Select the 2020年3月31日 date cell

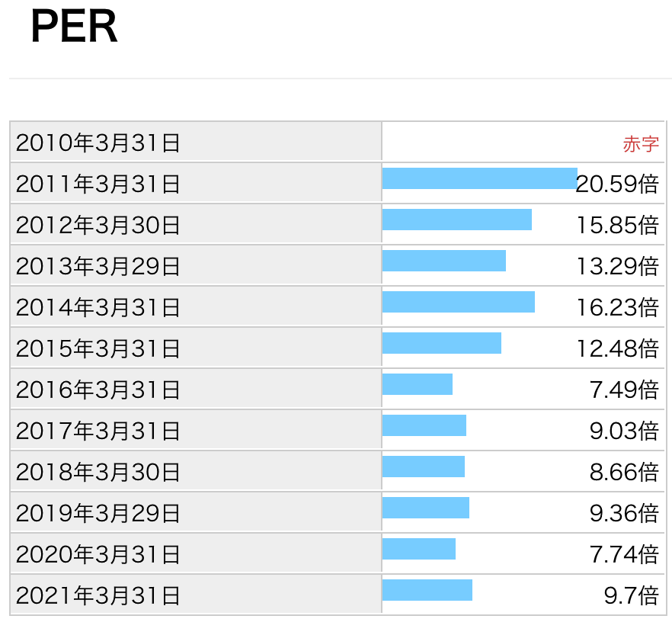click(x=196, y=553)
